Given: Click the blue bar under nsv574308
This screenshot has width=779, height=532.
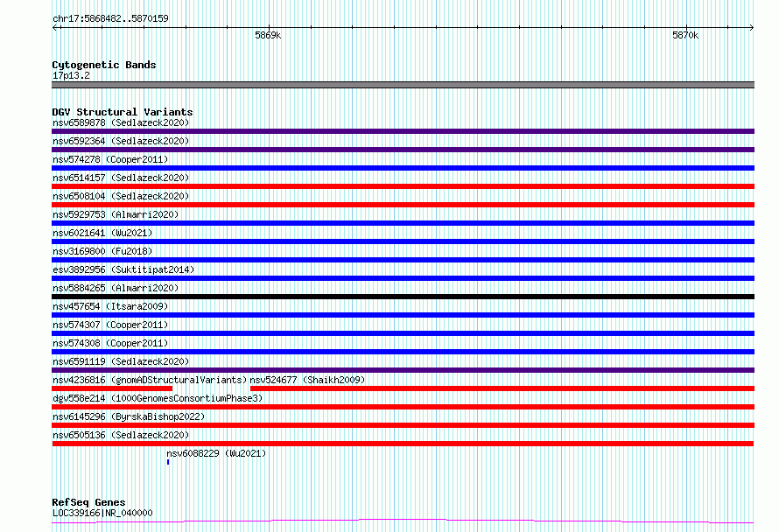Looking at the screenshot, I should tap(403, 352).
